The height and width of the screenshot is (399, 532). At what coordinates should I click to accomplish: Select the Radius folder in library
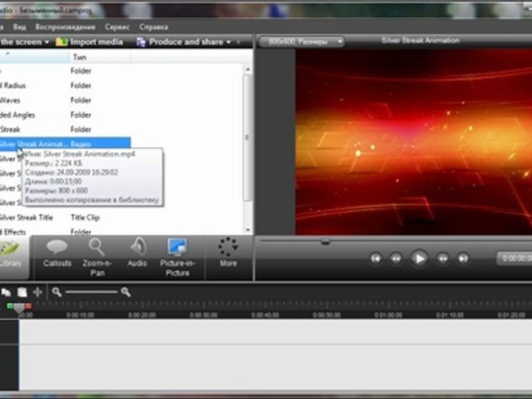click(x=13, y=85)
